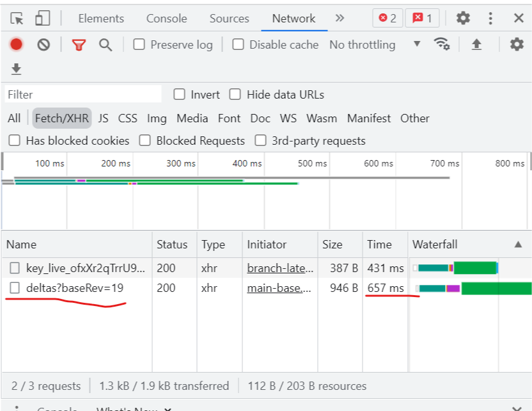Expand hidden panels with the chevron
The width and height of the screenshot is (532, 411).
(340, 18)
